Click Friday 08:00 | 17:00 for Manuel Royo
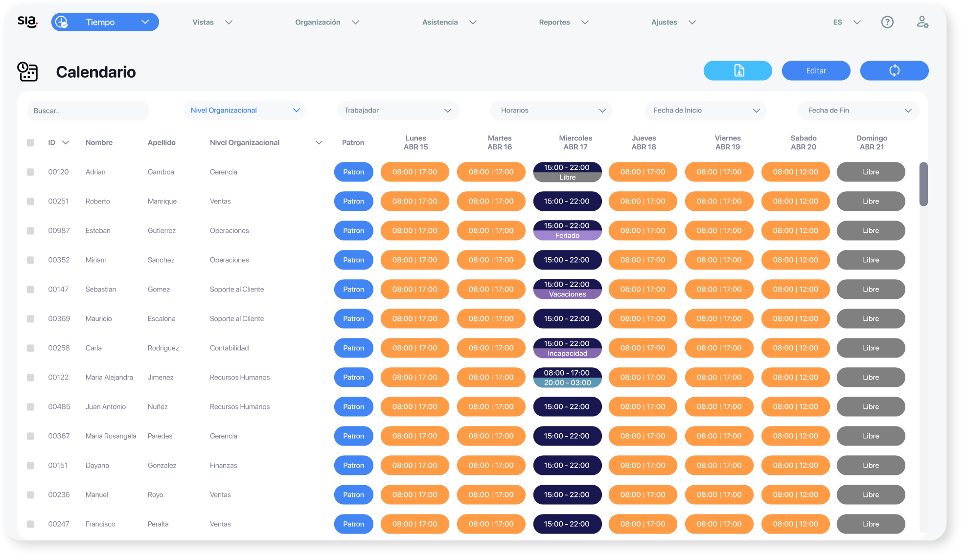Screen dimensions: 968x560 (x=719, y=495)
